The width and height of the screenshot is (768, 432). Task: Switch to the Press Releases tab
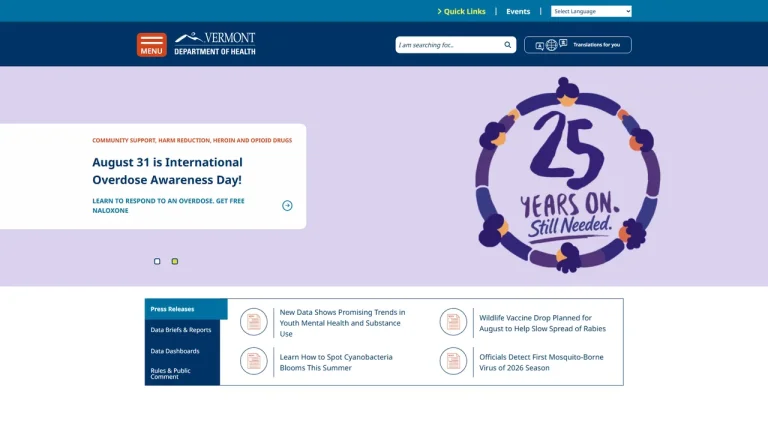click(x=186, y=309)
